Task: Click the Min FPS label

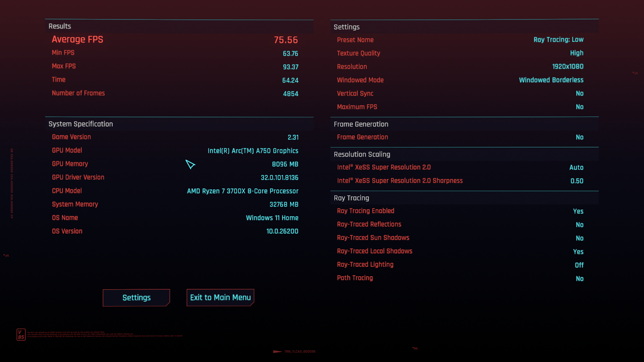Action: pos(63,53)
